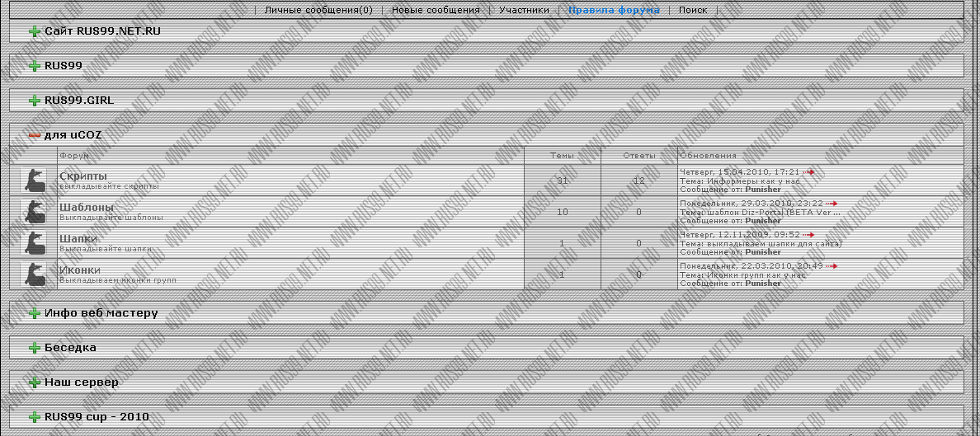The image size is (980, 436).
Task: Click the Иконки forum status icon
Action: (x=34, y=274)
